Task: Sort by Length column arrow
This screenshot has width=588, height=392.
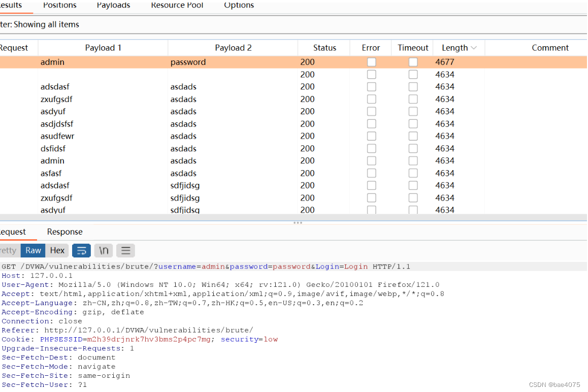Action: pyautogui.click(x=474, y=48)
